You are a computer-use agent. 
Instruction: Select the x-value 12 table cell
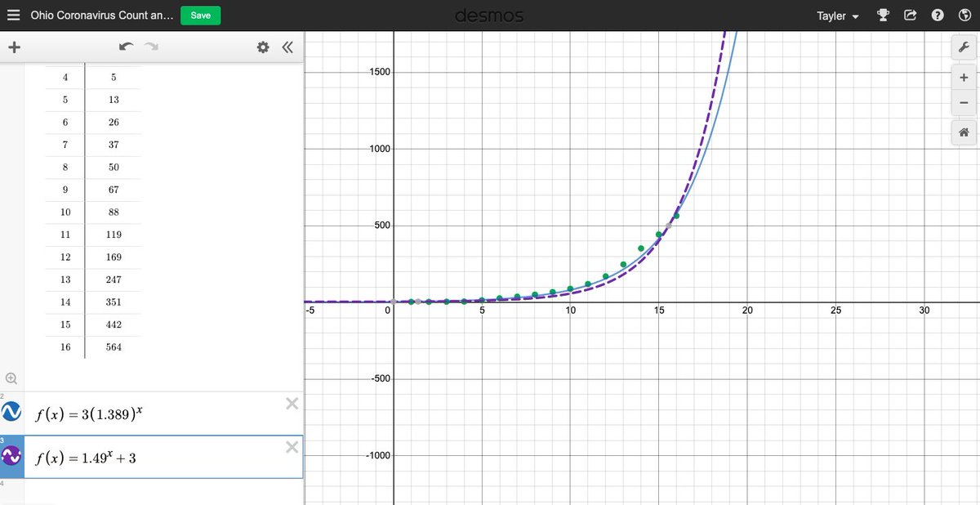[x=65, y=257]
